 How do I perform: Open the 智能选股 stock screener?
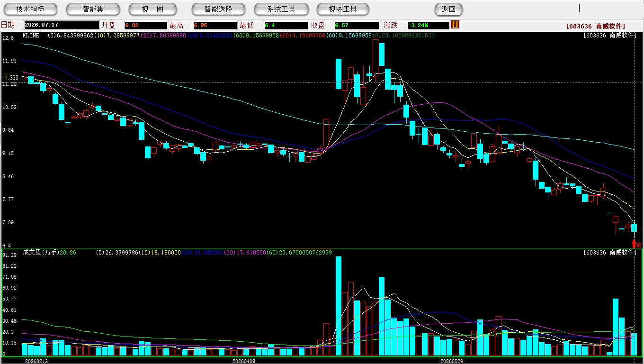pos(218,9)
